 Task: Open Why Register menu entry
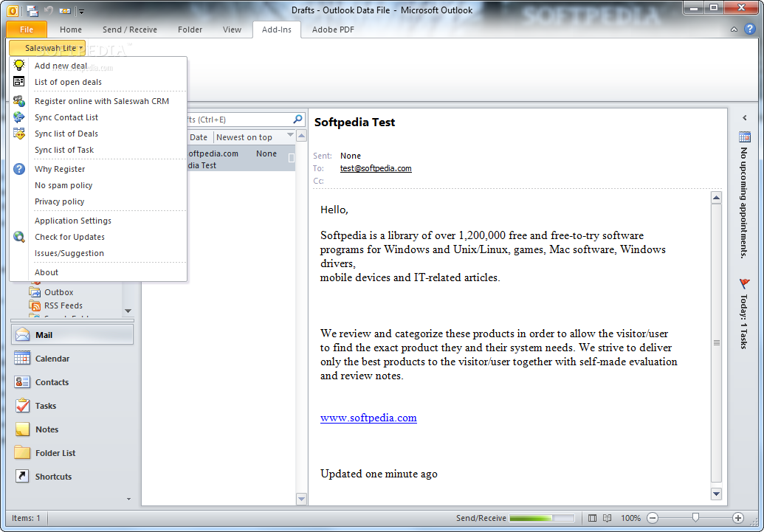98,169
